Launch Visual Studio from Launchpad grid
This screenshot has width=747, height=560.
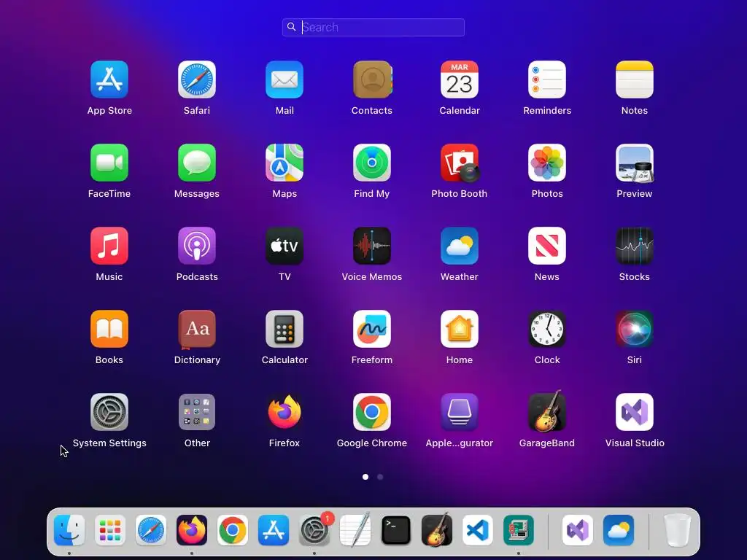(x=635, y=412)
